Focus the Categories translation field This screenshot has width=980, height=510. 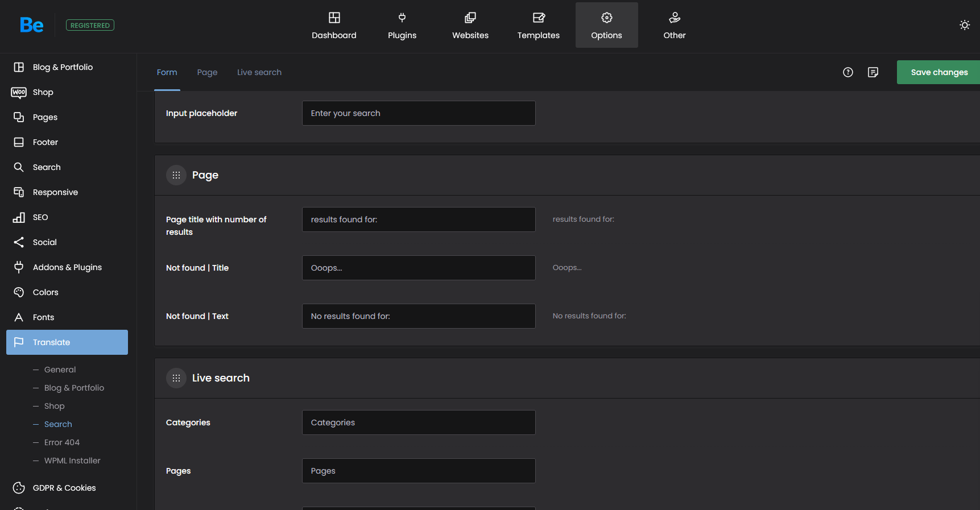tap(419, 422)
